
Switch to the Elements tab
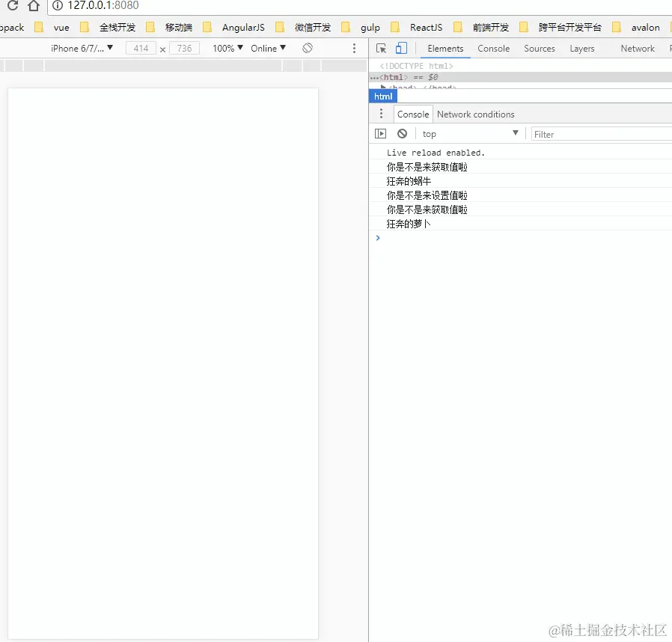(445, 49)
